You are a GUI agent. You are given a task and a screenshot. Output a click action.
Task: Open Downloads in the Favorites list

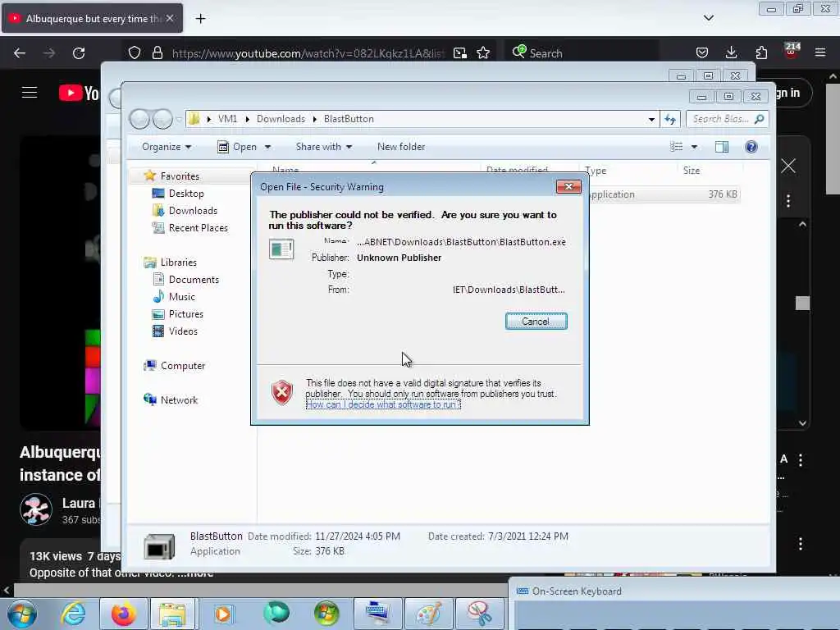click(x=192, y=211)
